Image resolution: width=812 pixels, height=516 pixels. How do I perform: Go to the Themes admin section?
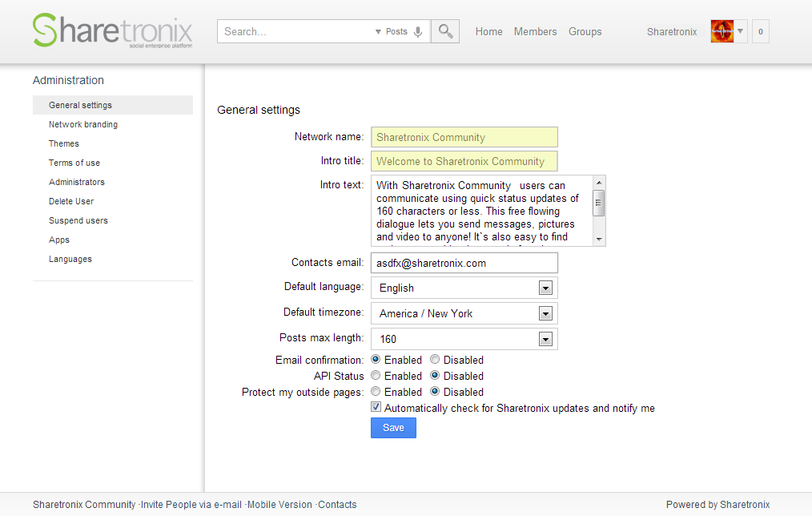[x=64, y=143]
